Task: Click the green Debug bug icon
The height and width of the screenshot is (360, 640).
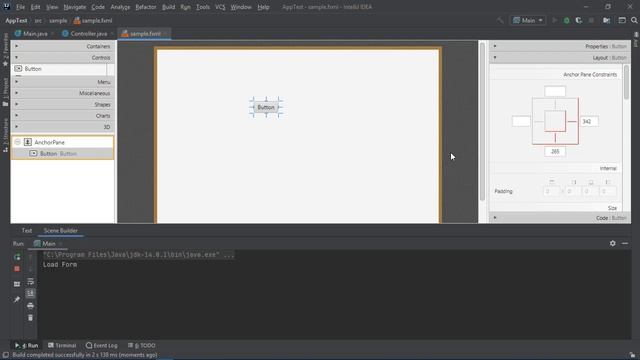Action: (567, 20)
